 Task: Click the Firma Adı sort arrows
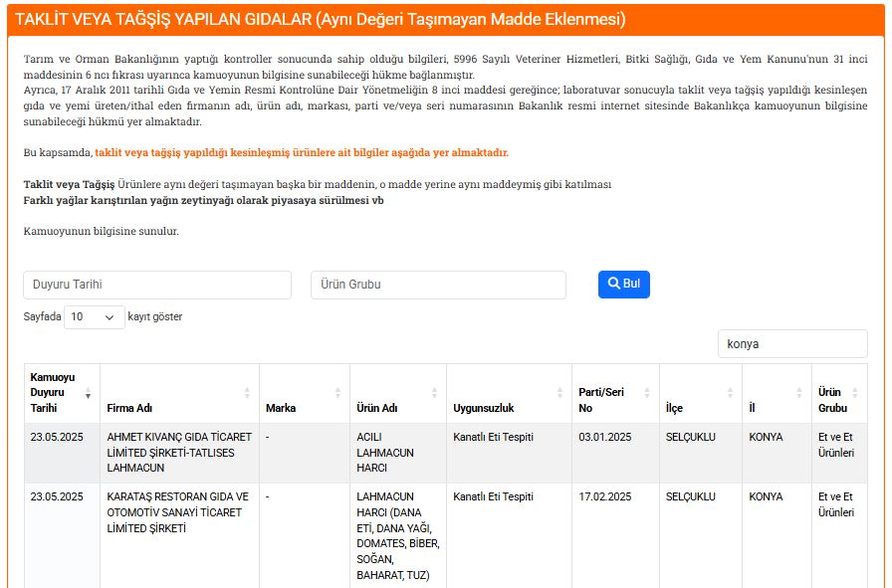[x=248, y=393]
